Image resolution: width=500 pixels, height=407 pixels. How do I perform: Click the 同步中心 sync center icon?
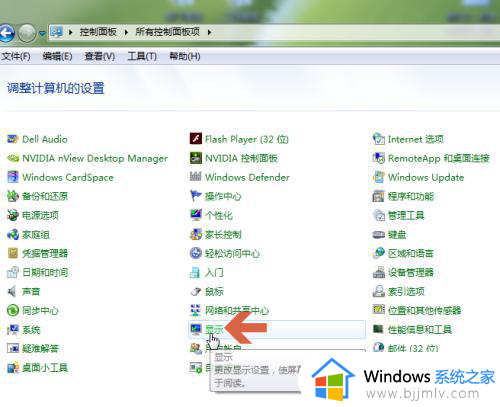[13, 310]
